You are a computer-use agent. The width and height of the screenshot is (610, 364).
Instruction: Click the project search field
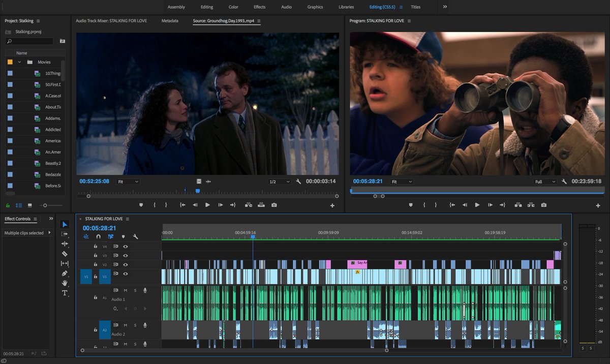click(x=29, y=41)
